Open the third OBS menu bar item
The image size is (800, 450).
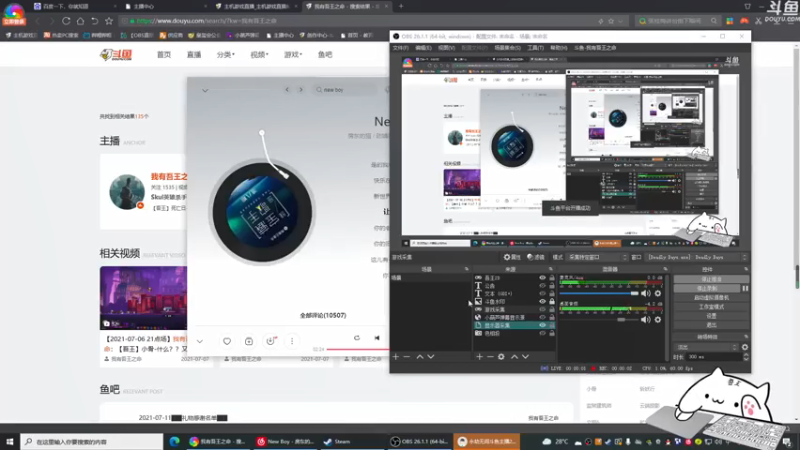(x=446, y=47)
